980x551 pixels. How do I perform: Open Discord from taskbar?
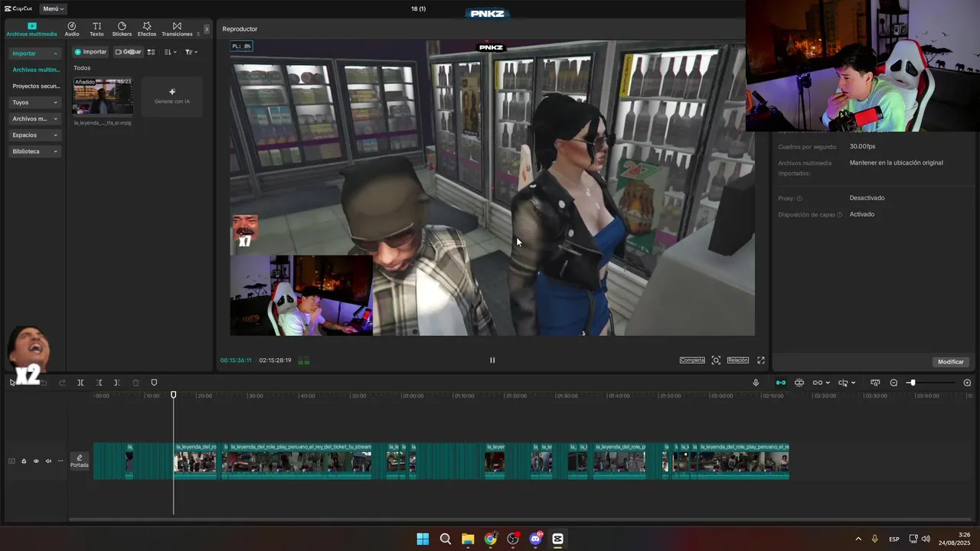(x=535, y=539)
